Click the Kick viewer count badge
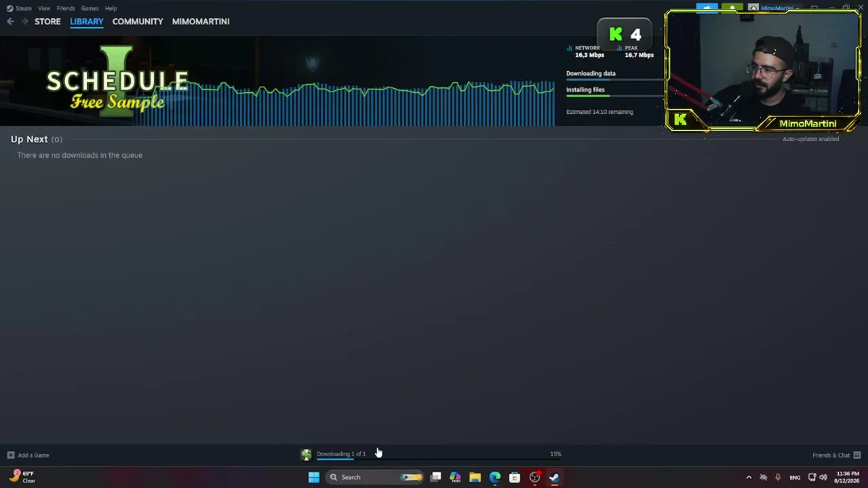Screen dimensions: 868x488 pos(625,35)
